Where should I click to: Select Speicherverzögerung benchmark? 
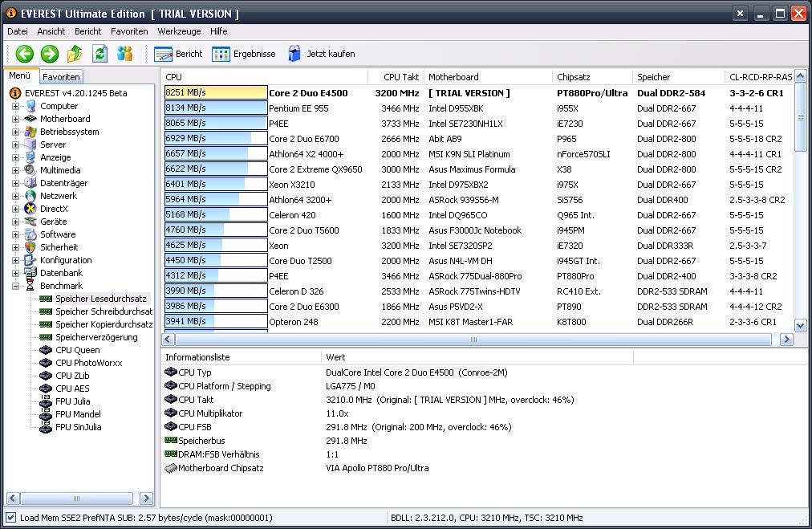96,337
